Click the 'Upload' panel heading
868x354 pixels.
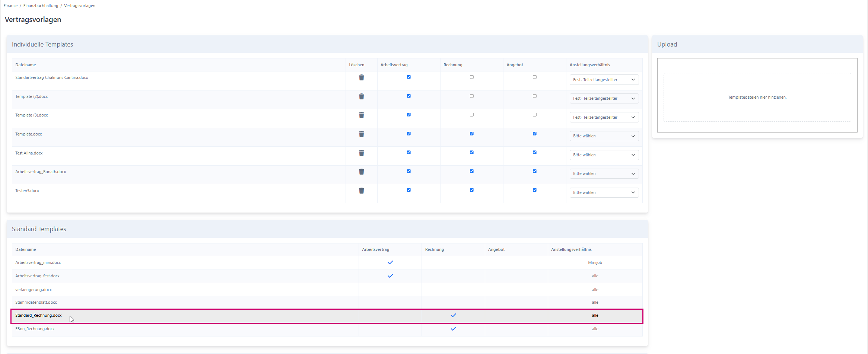pyautogui.click(x=667, y=44)
